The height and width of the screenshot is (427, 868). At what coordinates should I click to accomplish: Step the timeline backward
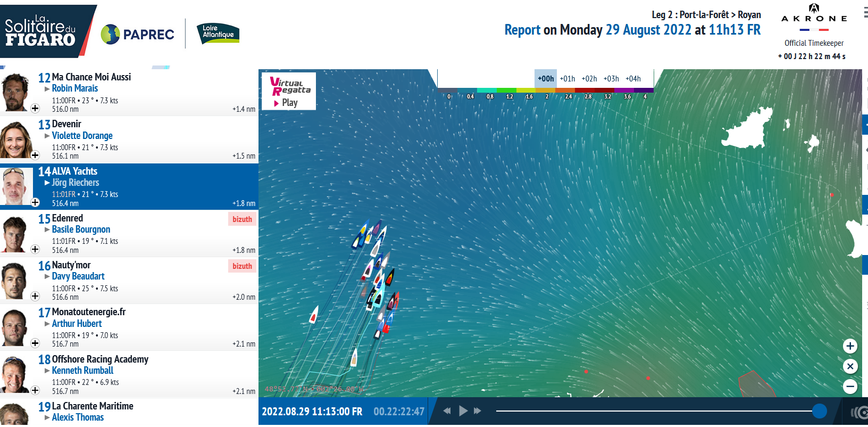point(447,411)
